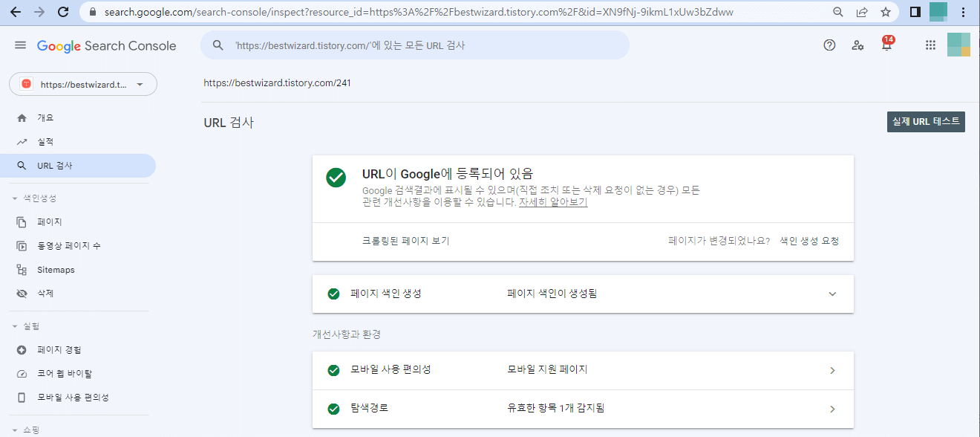The width and height of the screenshot is (980, 437).
Task: Reload the page with refresh icon
Action: (x=63, y=12)
